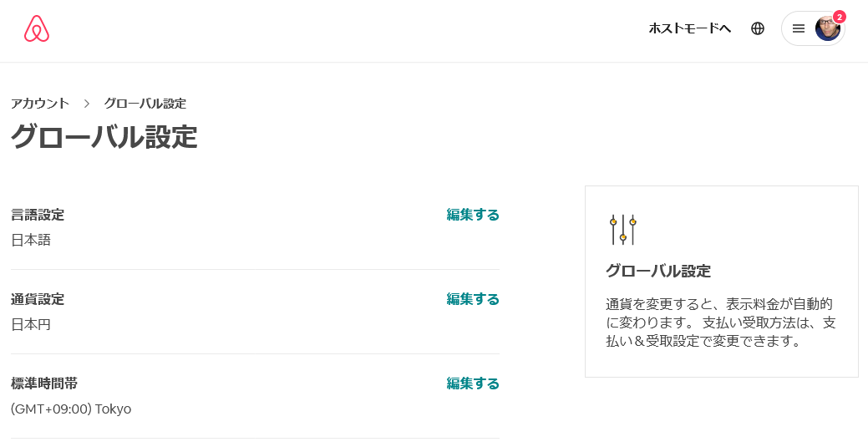
Task: Open the globe language selector
Action: (x=758, y=28)
